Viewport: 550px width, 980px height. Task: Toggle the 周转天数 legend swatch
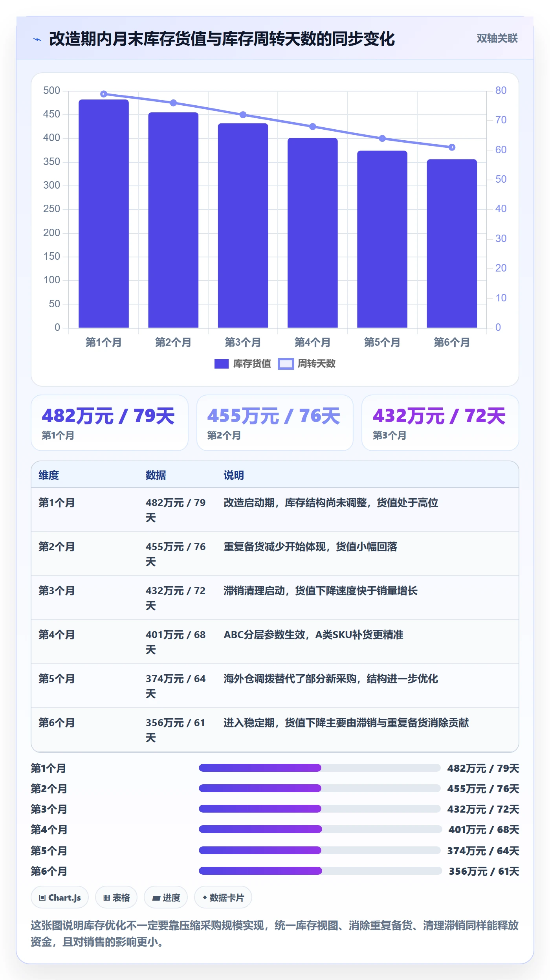[x=286, y=364]
